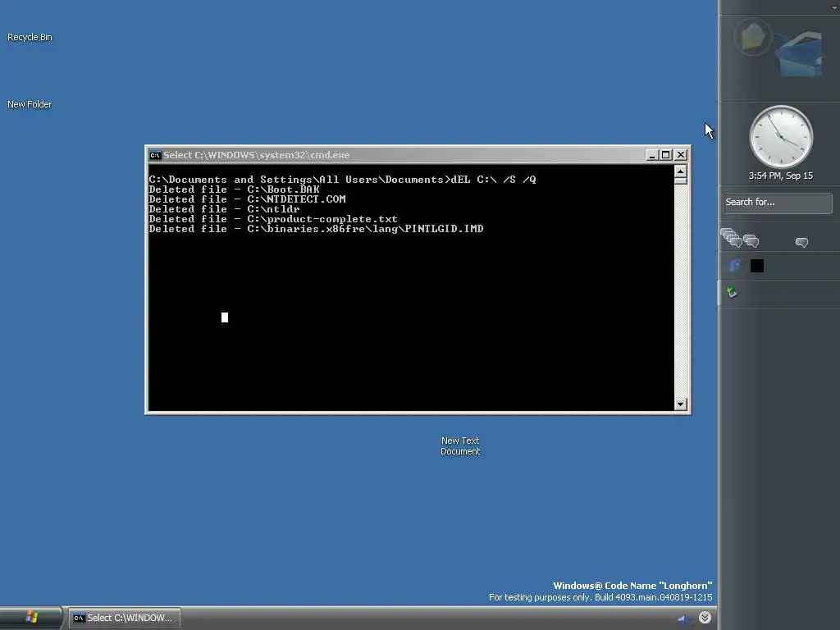Select the New Folder desktop item
840x630 pixels.
point(30,104)
